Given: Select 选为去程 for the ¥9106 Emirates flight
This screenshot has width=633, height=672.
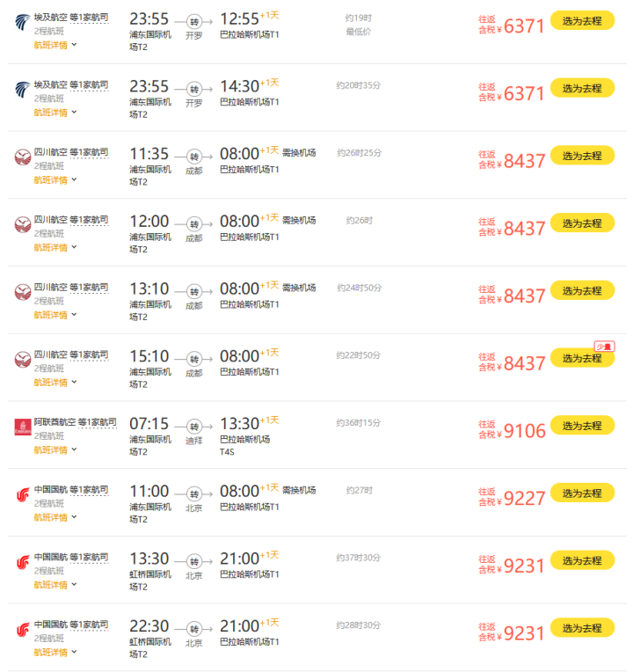Looking at the screenshot, I should 582,426.
